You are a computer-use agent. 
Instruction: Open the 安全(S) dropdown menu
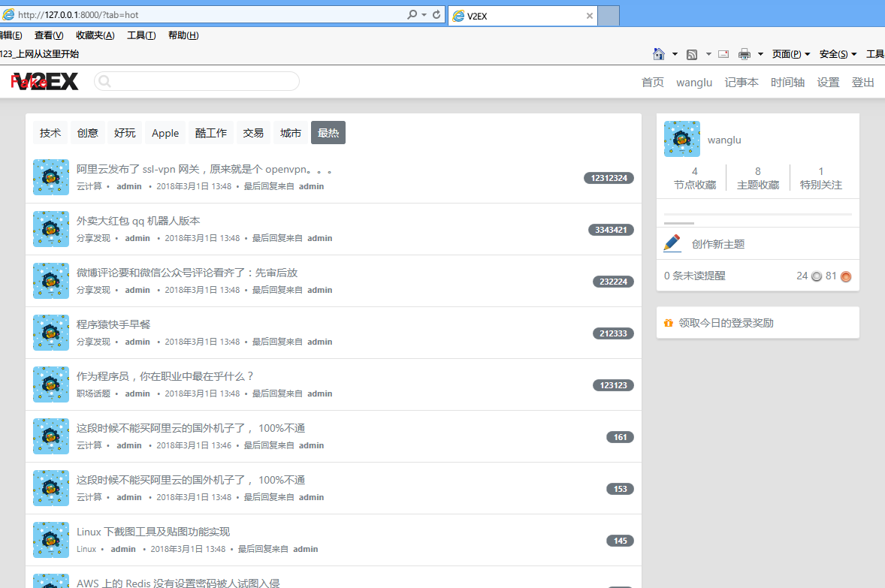pyautogui.click(x=838, y=54)
